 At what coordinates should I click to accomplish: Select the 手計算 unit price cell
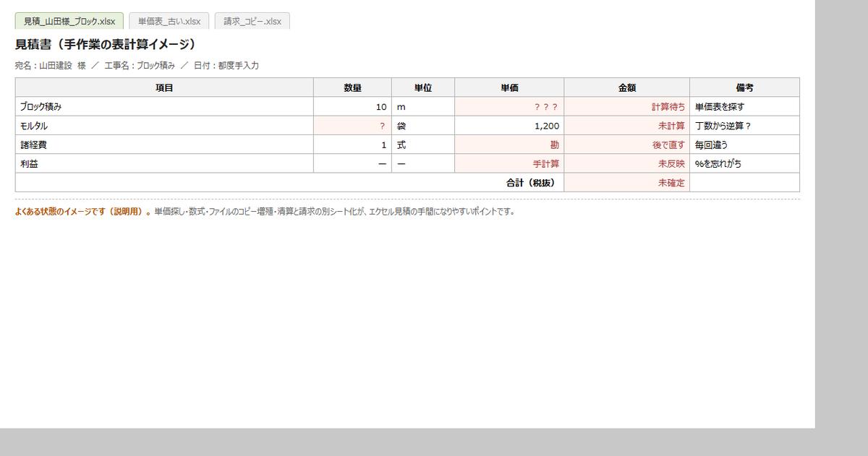tap(509, 163)
